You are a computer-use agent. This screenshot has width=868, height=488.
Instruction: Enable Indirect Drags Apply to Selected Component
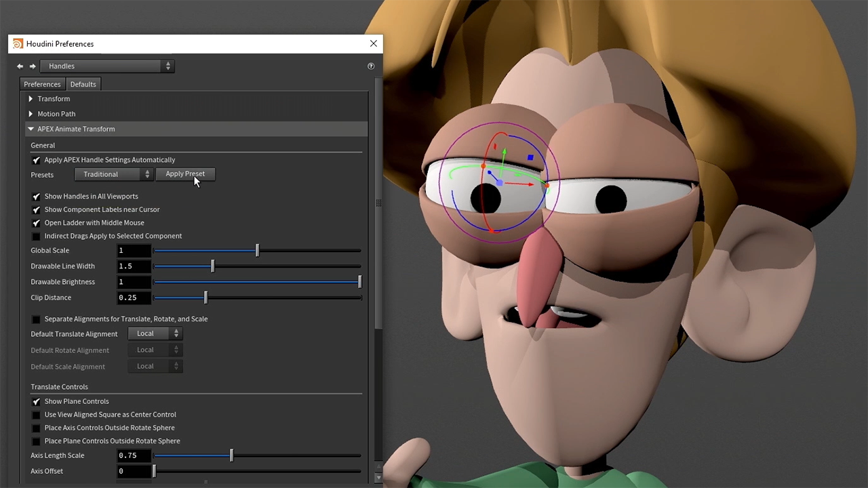pyautogui.click(x=37, y=237)
